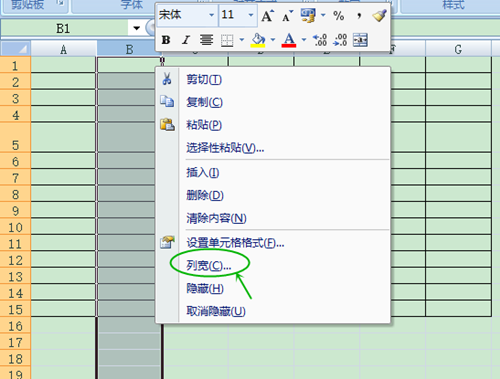Screen dimensions: 500x379
Task: Select column A header
Action: 64,49
